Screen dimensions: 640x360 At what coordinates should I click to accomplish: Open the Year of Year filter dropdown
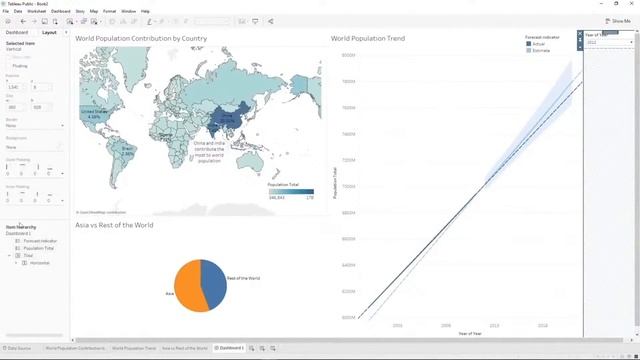pyautogui.click(x=609, y=42)
